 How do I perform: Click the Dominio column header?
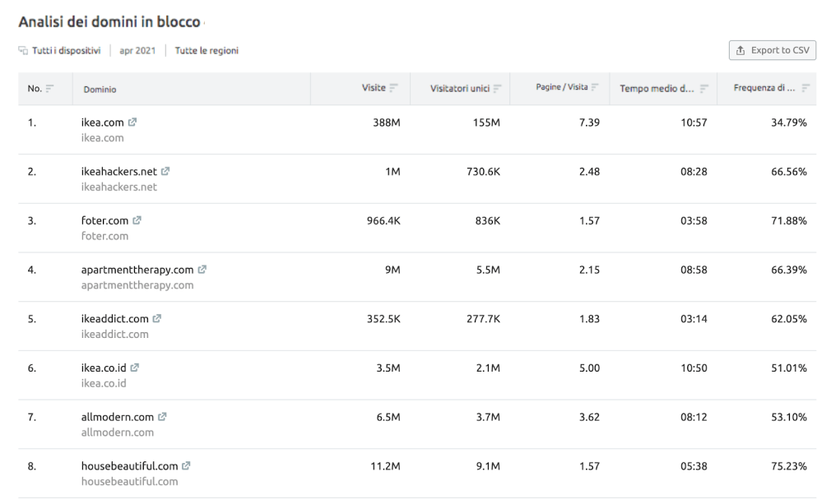pyautogui.click(x=100, y=90)
